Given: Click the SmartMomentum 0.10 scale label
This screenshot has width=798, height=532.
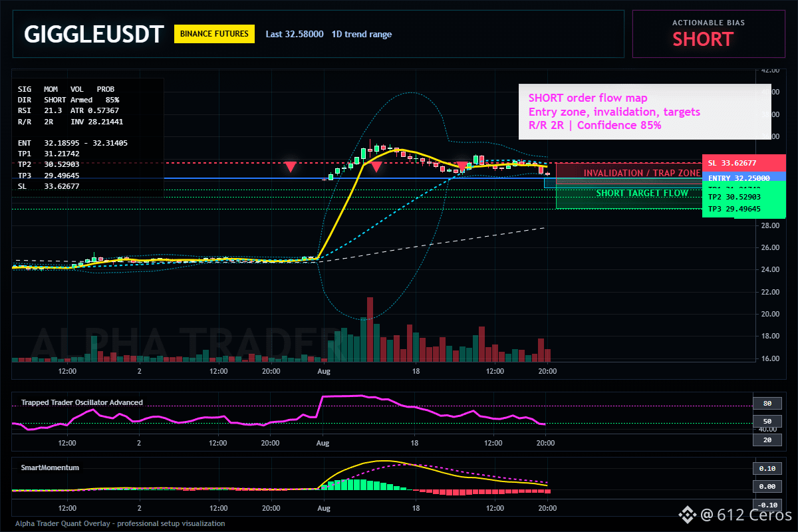Looking at the screenshot, I should [767, 468].
